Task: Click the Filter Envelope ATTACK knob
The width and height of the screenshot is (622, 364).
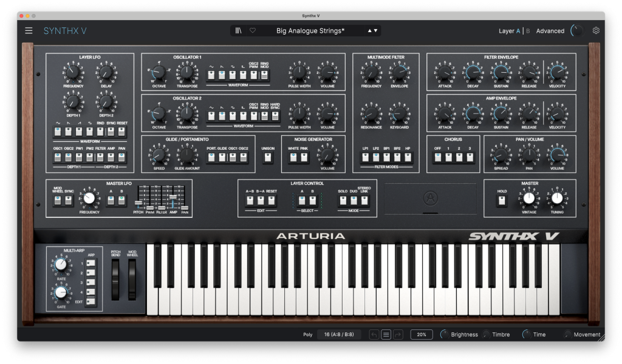Action: click(445, 72)
